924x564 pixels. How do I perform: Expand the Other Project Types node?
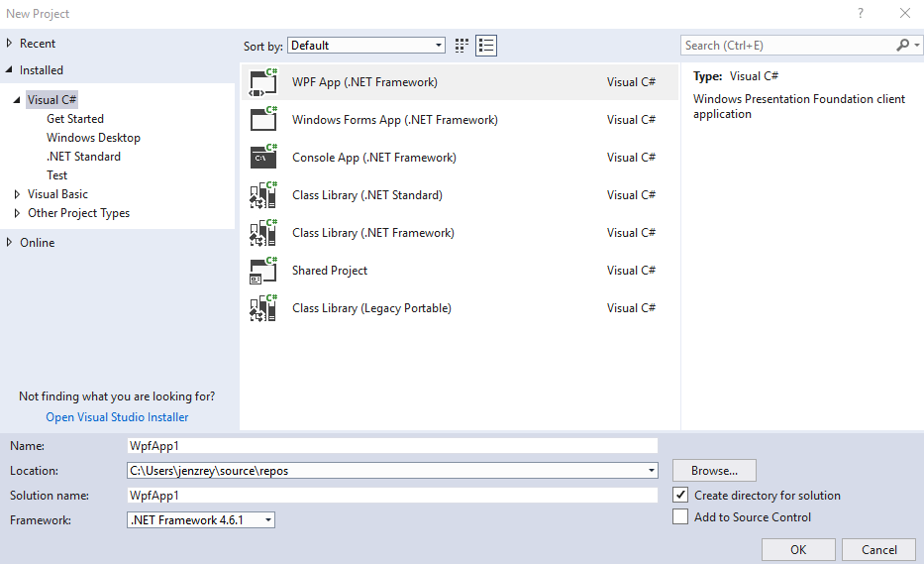coord(17,213)
